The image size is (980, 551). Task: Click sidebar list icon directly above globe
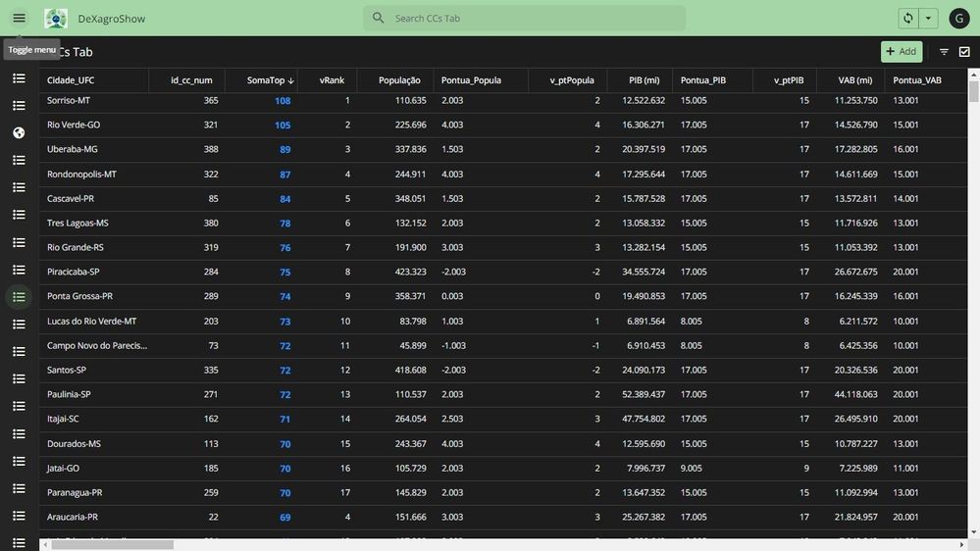tap(19, 106)
